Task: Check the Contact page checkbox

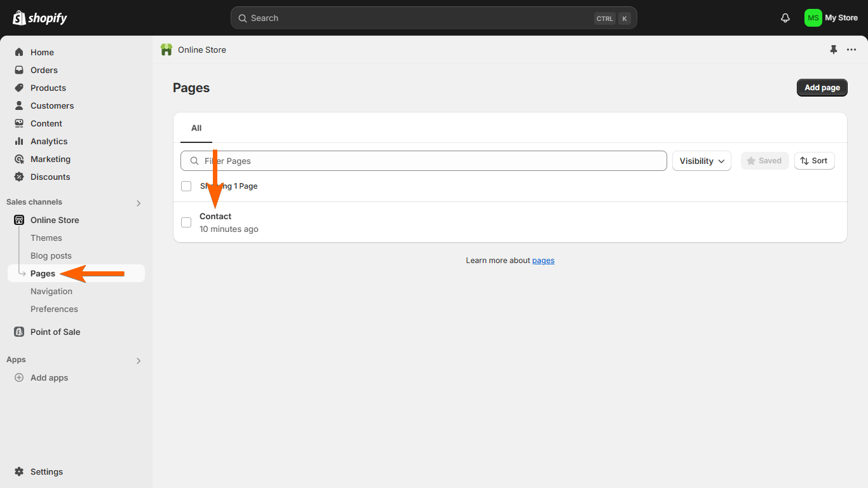Action: [186, 222]
